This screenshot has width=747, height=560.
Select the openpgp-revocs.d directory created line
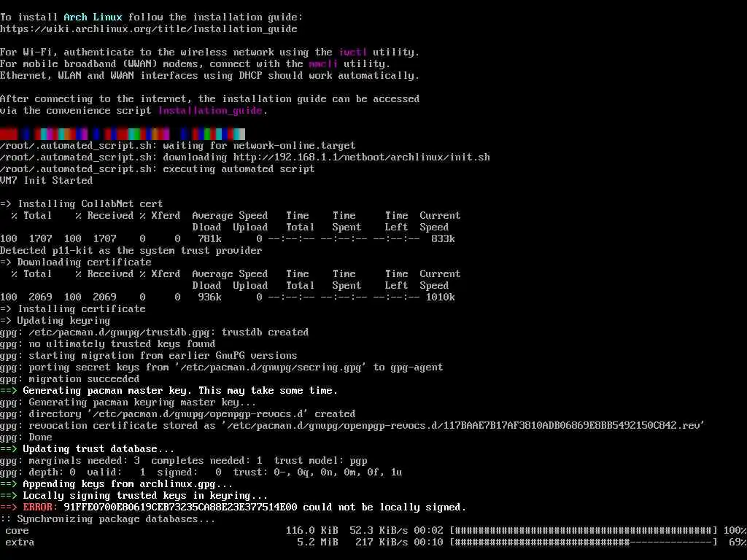pos(178,414)
